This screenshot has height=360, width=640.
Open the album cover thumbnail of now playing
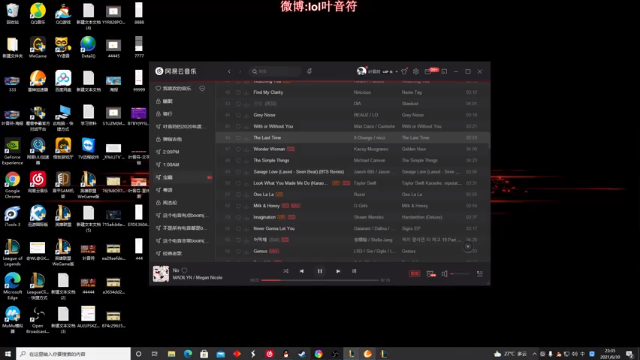[x=161, y=274]
